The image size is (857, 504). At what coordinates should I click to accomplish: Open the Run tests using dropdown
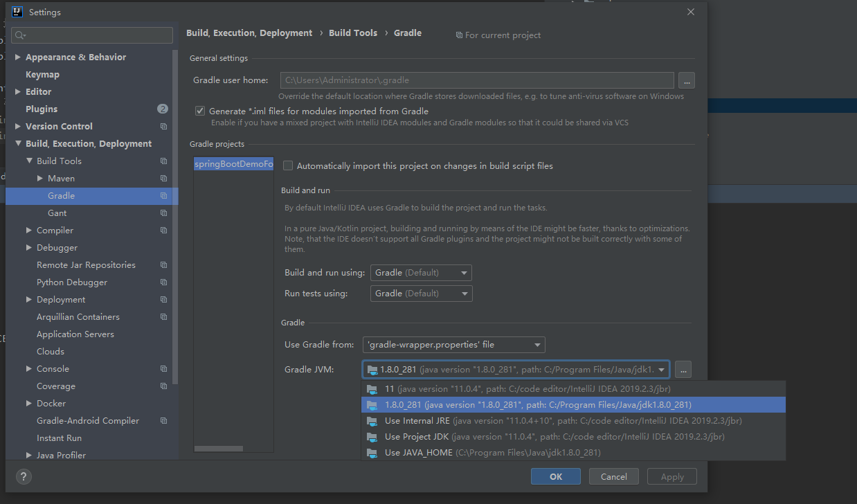tap(421, 294)
